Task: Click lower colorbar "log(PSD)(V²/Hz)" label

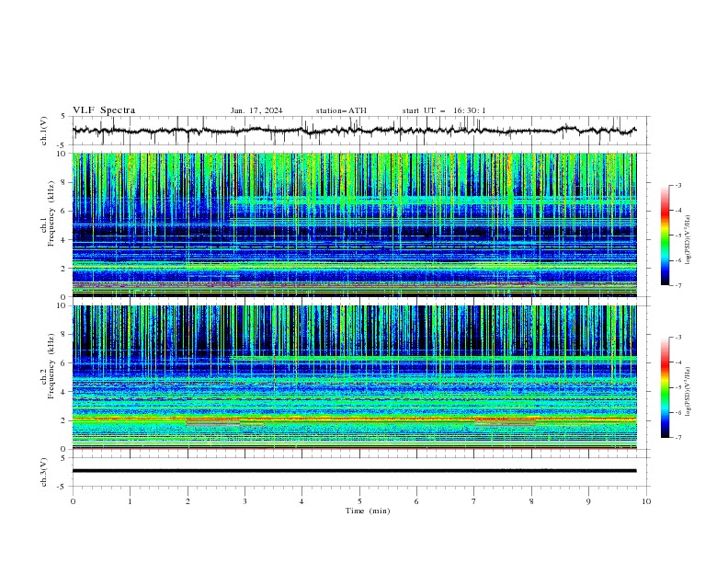Action: pyautogui.click(x=688, y=392)
